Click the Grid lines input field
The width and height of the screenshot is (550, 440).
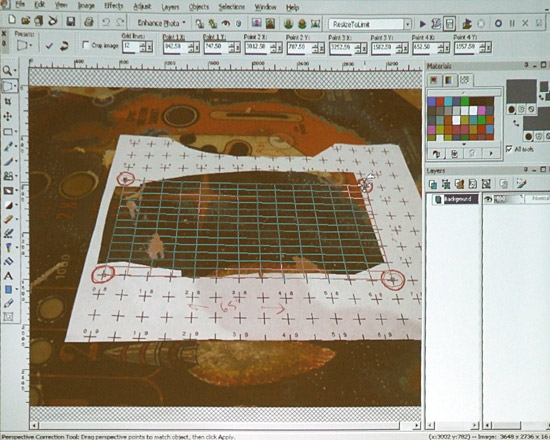click(130, 47)
